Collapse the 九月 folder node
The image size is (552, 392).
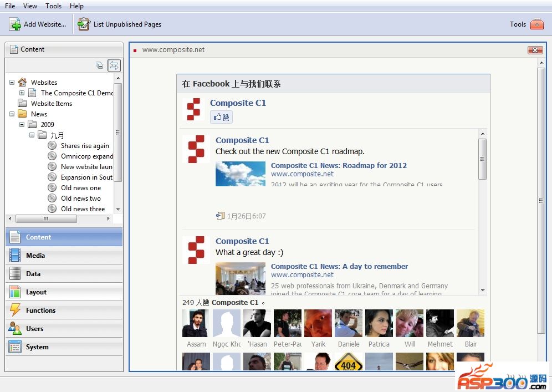(32, 135)
